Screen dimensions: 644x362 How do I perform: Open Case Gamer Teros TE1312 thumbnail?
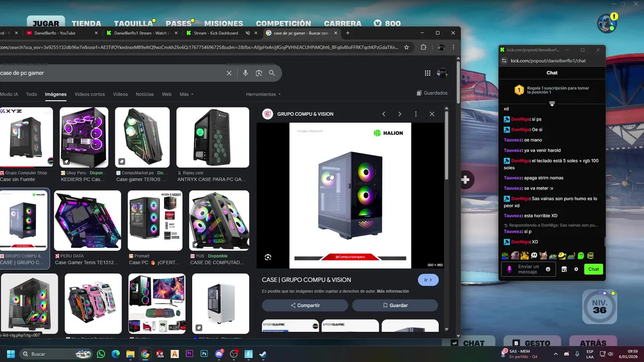coord(88,220)
